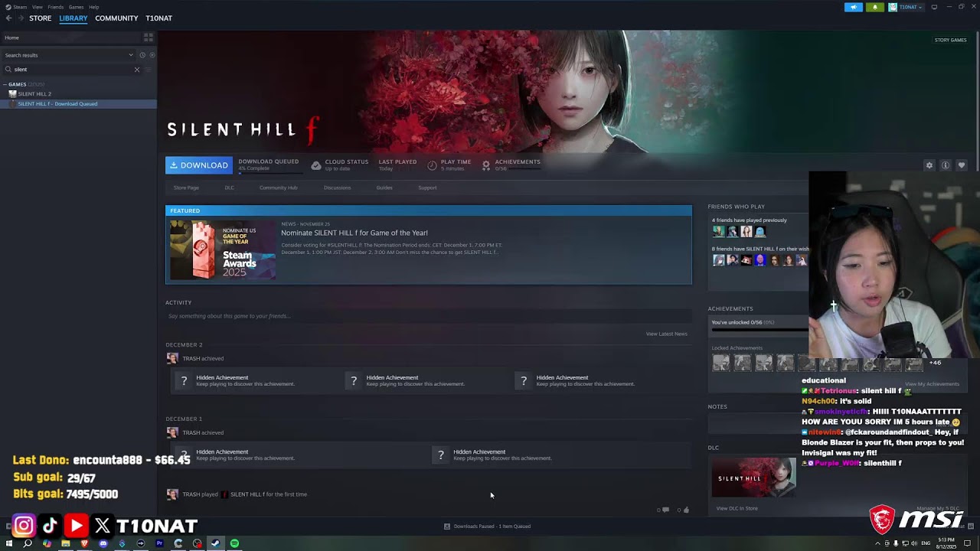Open Discord from the taskbar
The image size is (980, 551).
(103, 543)
